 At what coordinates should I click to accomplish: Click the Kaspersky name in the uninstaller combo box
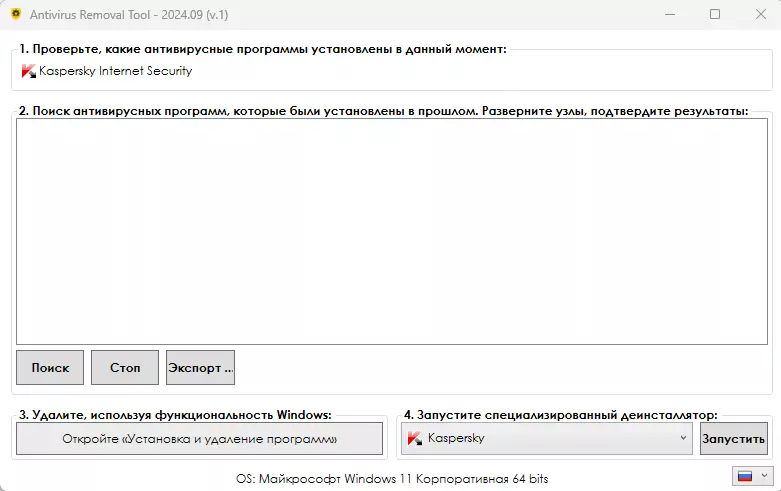point(456,438)
